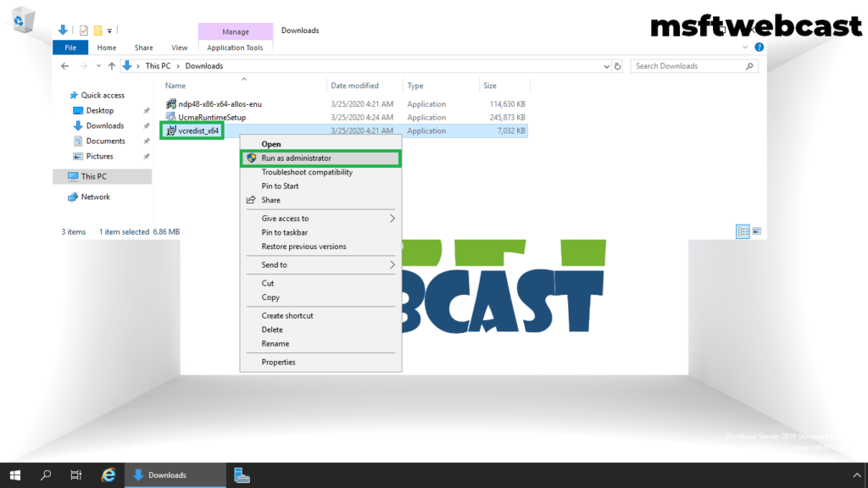Open Pictures in the navigation pane
This screenshot has width=868, height=488.
tap(99, 156)
